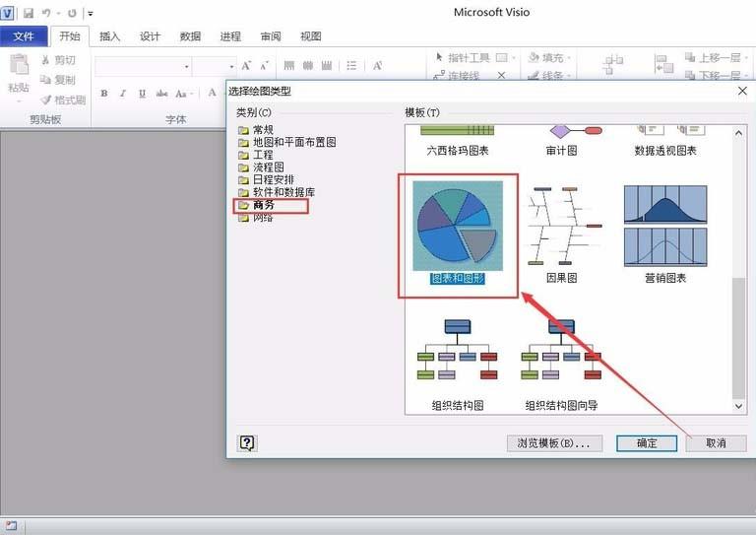Switch to the 进程 (Process) tab
This screenshot has width=756, height=535.
[x=230, y=36]
